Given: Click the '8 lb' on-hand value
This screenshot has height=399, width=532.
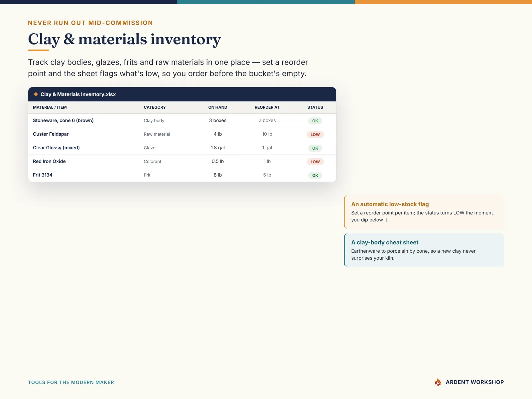Looking at the screenshot, I should 218,175.
